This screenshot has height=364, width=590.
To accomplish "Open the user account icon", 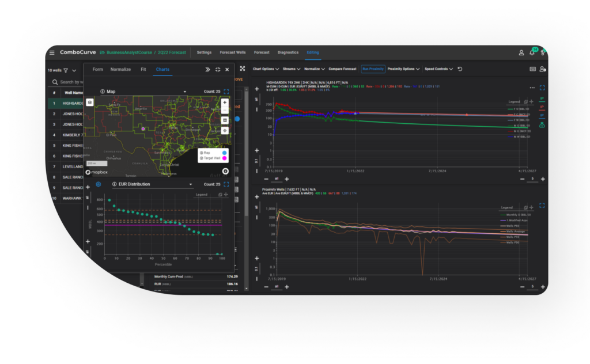I will tap(521, 53).
